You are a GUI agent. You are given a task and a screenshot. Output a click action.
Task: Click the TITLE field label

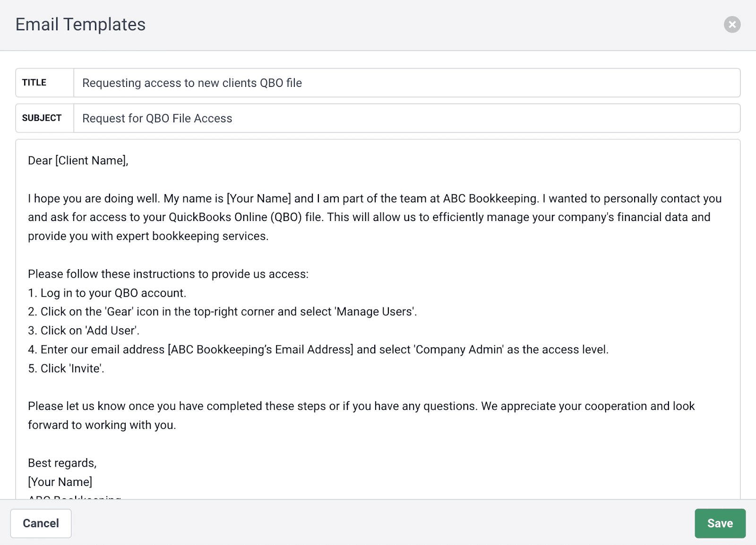click(34, 83)
